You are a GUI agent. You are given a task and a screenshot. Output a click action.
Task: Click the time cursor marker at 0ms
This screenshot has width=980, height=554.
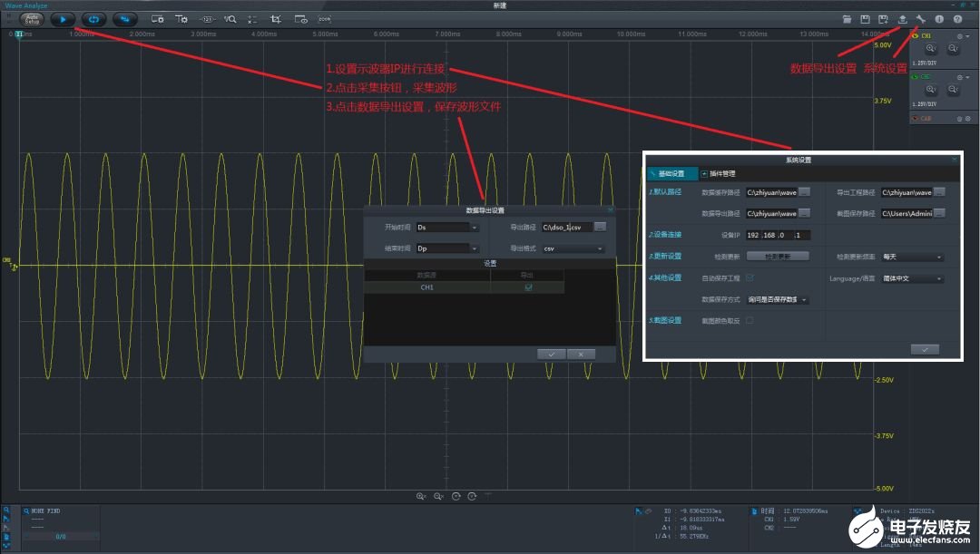[19, 34]
